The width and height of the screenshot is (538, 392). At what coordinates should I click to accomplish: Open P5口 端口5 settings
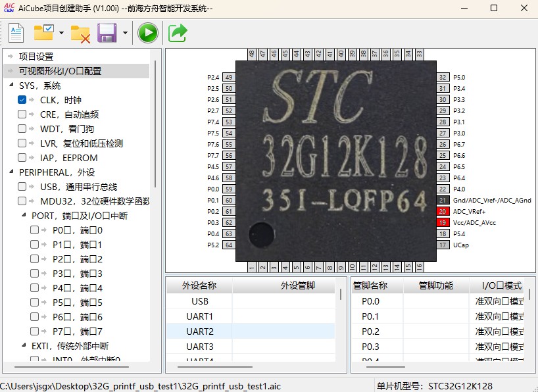tap(78, 303)
